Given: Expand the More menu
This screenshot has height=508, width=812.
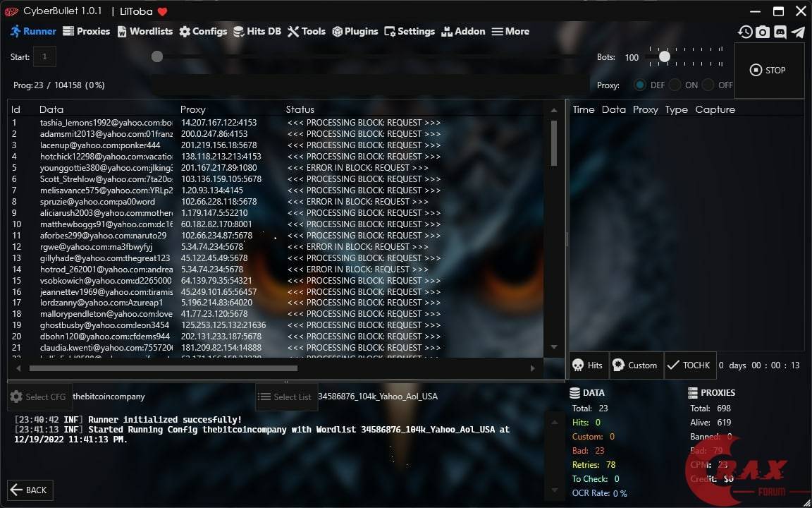Looking at the screenshot, I should [x=510, y=32].
